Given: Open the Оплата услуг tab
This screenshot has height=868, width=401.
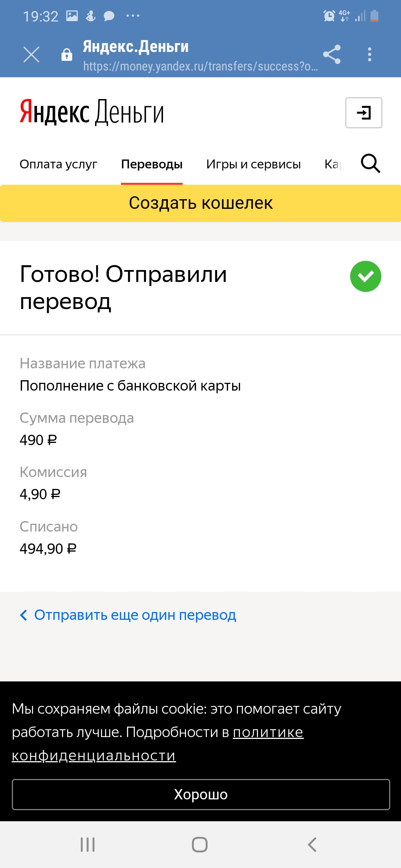Looking at the screenshot, I should tap(58, 164).
